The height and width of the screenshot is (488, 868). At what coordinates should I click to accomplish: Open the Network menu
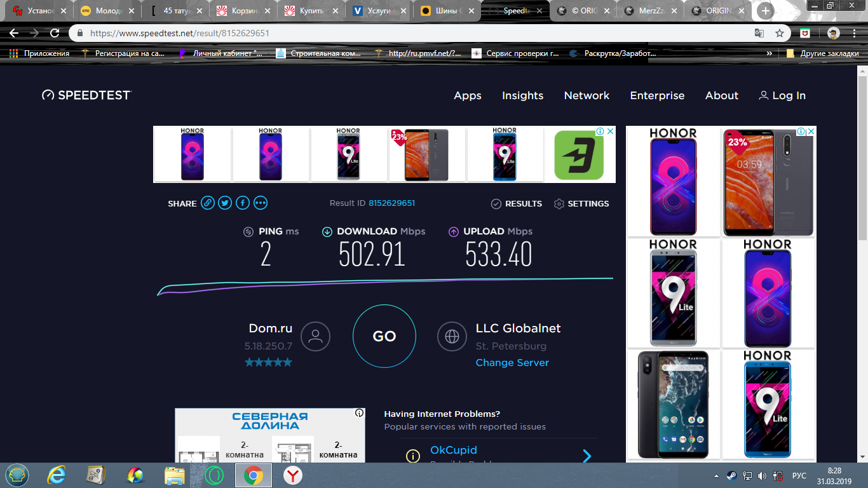pos(587,95)
